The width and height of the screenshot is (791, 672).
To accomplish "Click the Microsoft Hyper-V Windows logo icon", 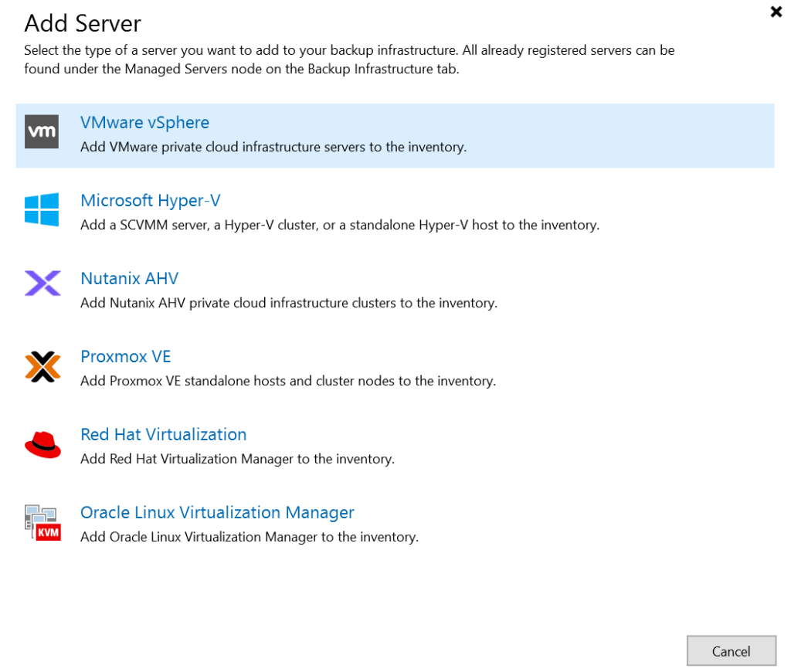I will pos(42,209).
